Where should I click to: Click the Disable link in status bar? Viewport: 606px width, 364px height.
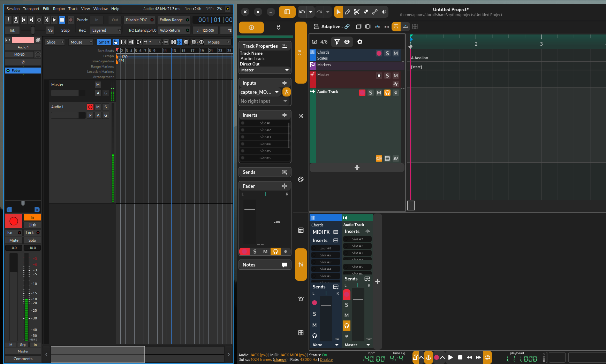pyautogui.click(x=326, y=359)
